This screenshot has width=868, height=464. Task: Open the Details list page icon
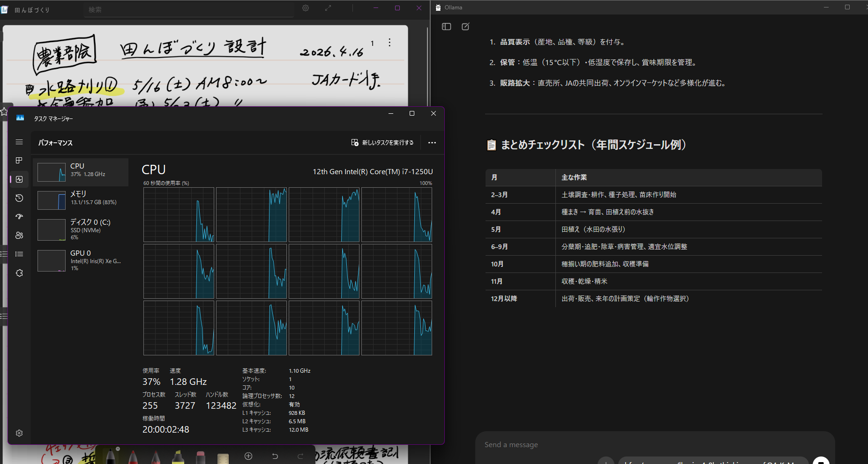[x=19, y=254]
